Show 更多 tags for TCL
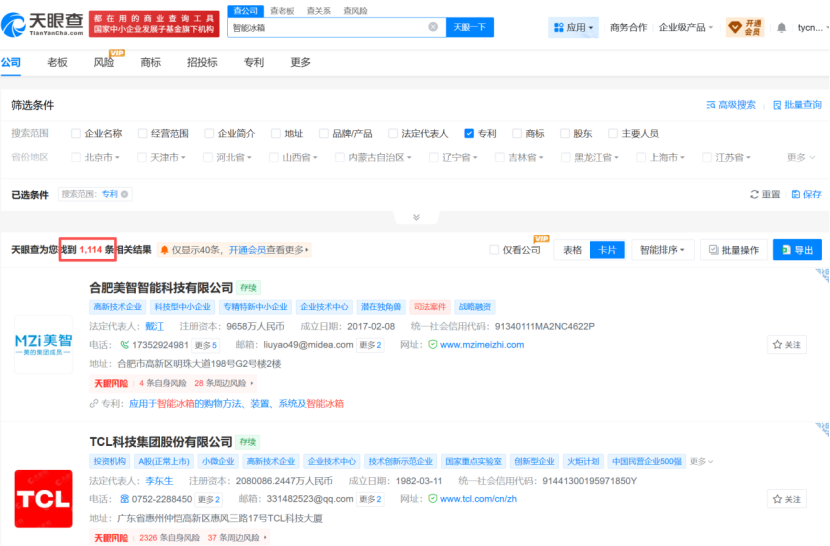830x546 pixels. pyautogui.click(x=701, y=461)
